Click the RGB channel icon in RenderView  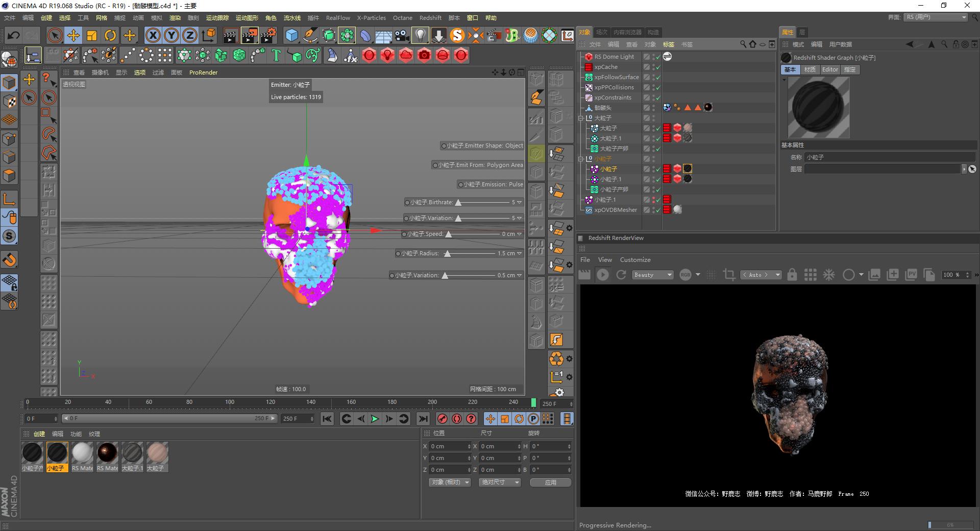[687, 275]
